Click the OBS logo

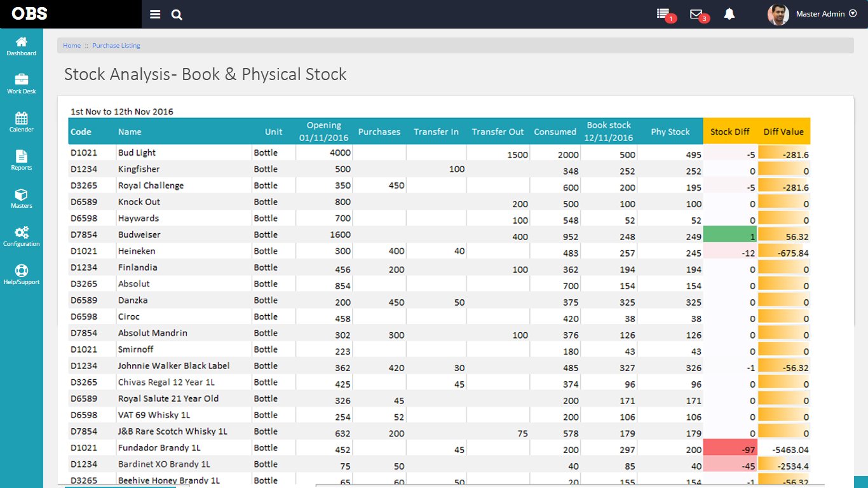click(29, 14)
